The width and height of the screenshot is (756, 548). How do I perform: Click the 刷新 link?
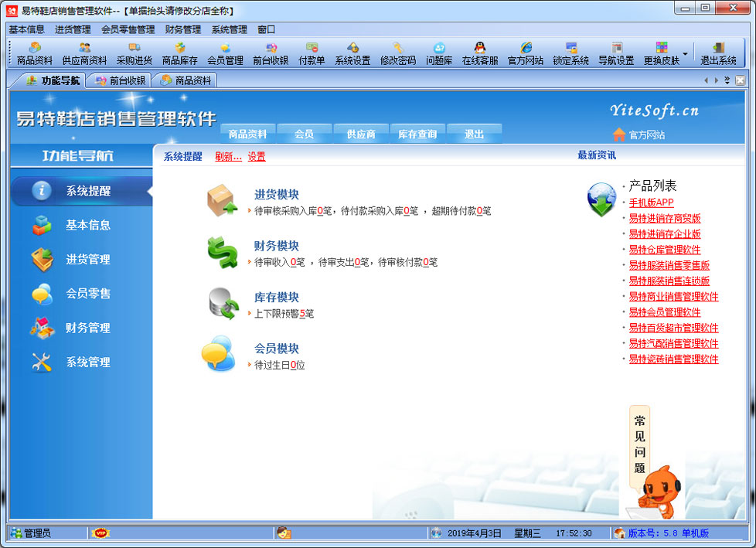pos(228,156)
